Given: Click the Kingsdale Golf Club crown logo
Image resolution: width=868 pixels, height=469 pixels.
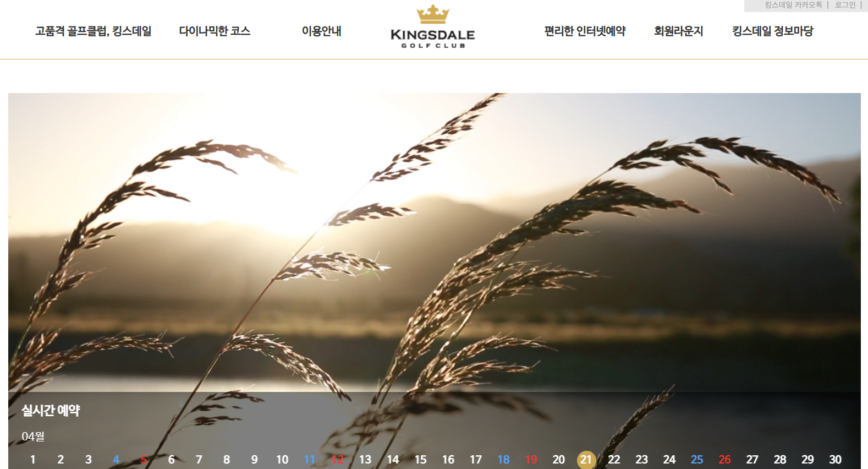Looking at the screenshot, I should coord(432,27).
